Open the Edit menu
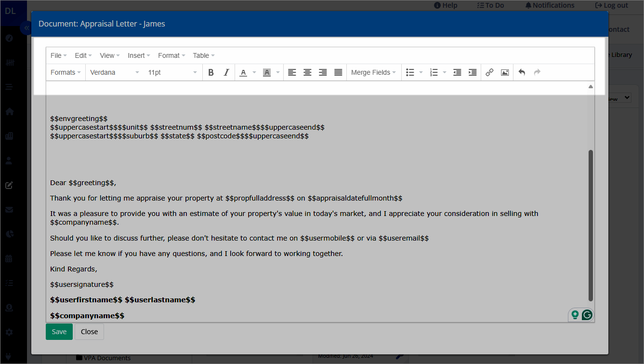Viewport: 644px width, 364px height. [83, 55]
